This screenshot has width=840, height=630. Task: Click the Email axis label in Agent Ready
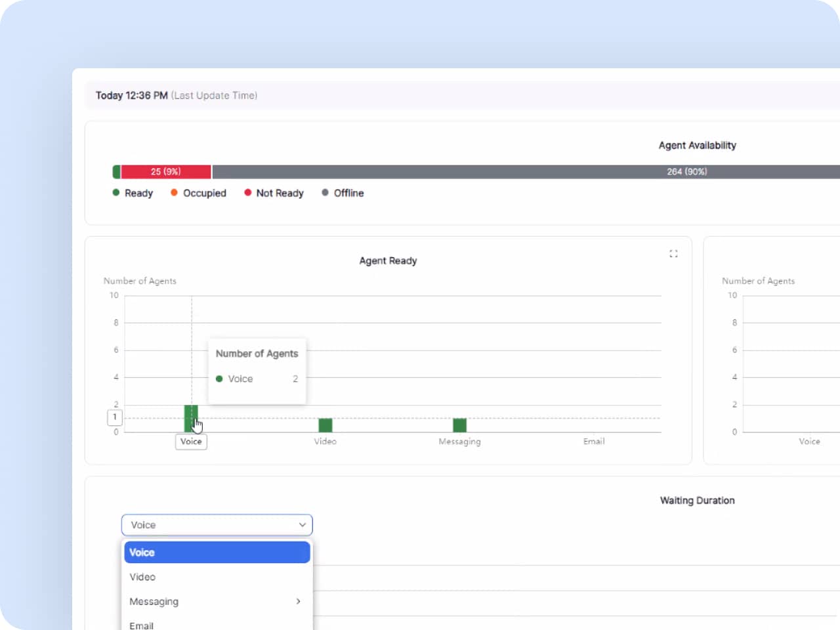click(x=594, y=442)
